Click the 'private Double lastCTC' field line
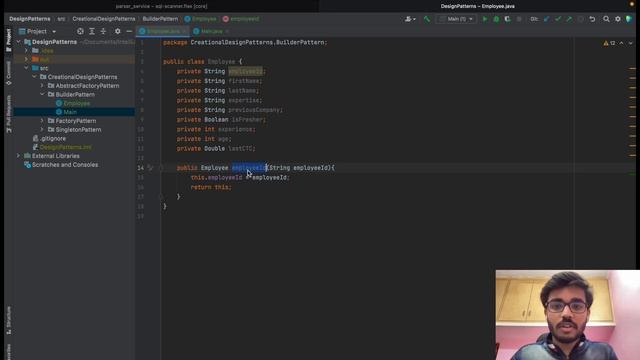This screenshot has height=360, width=640. click(x=216, y=149)
